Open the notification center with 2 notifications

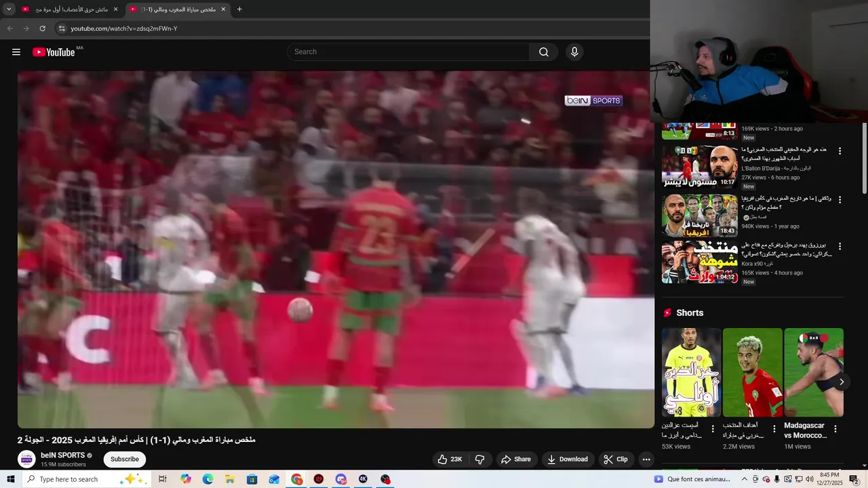click(x=854, y=479)
